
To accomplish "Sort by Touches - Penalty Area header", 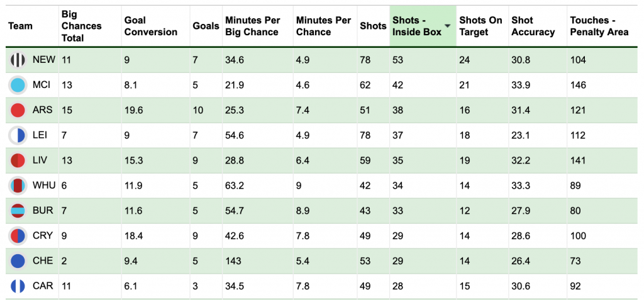I will click(x=599, y=26).
